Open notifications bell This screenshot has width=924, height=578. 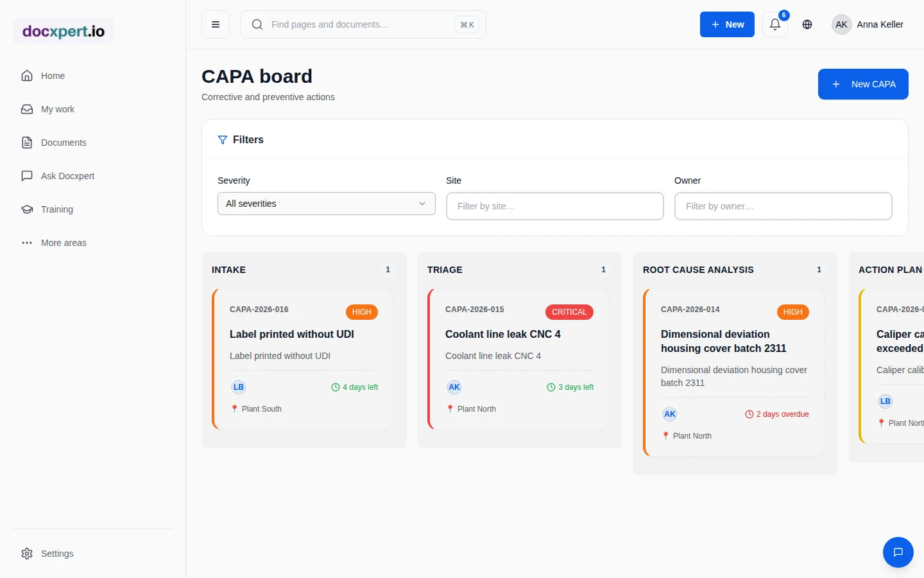tap(775, 24)
